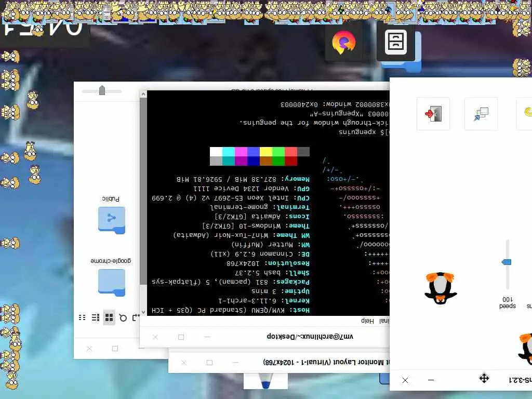The width and height of the screenshot is (532, 399).
Task: Click the '$ xpenguins' command line in terminal
Action: 363,131
